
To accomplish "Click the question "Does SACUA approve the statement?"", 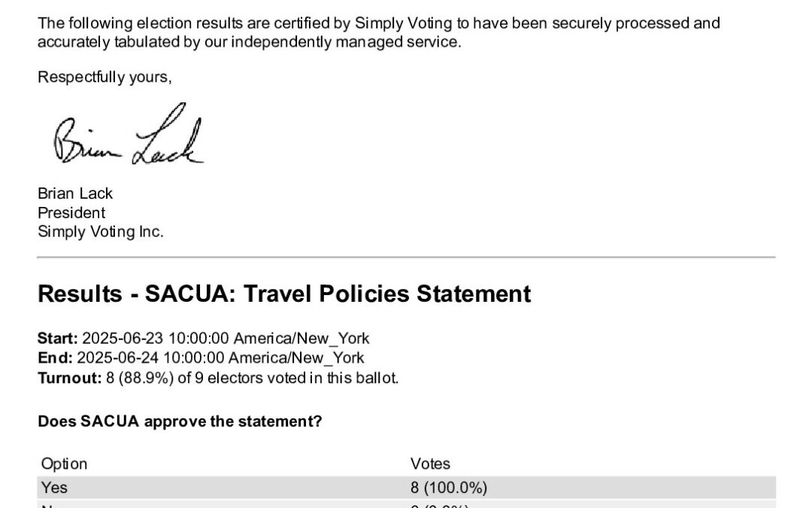I will pos(180,421).
